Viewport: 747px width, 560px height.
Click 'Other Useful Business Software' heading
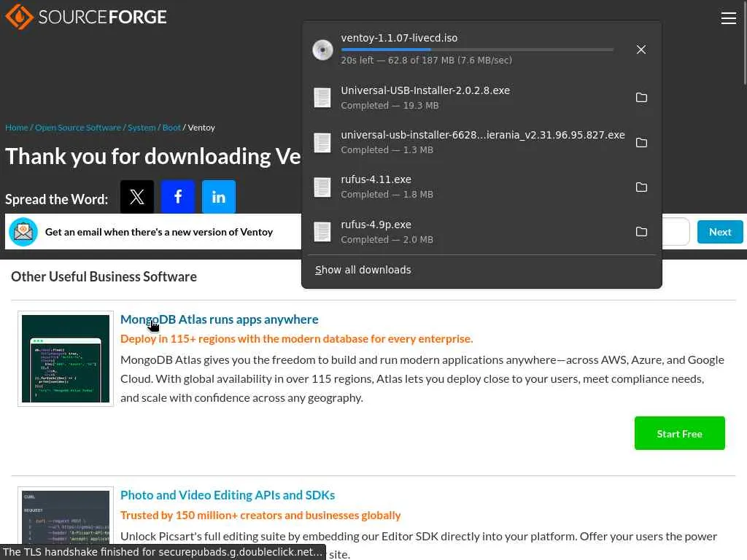point(104,276)
